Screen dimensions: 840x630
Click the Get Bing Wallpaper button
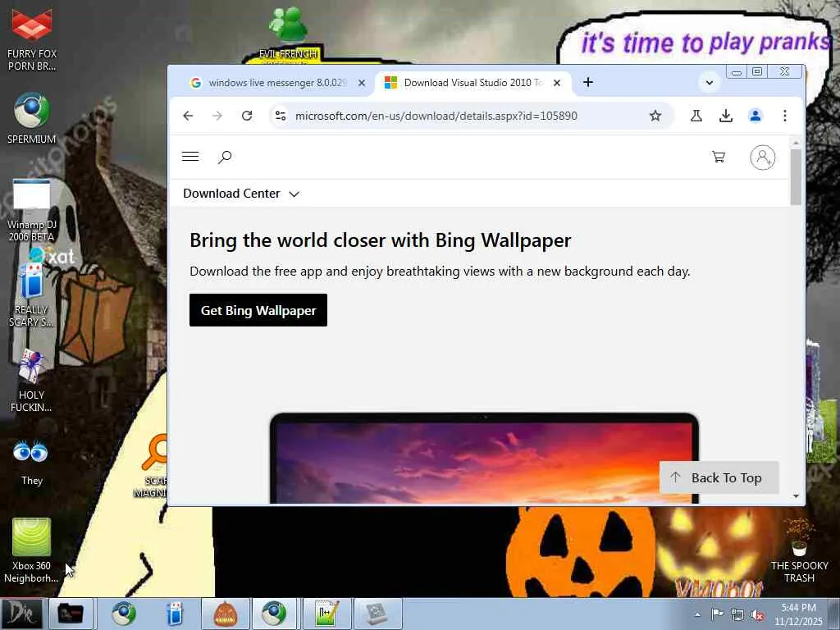click(258, 310)
